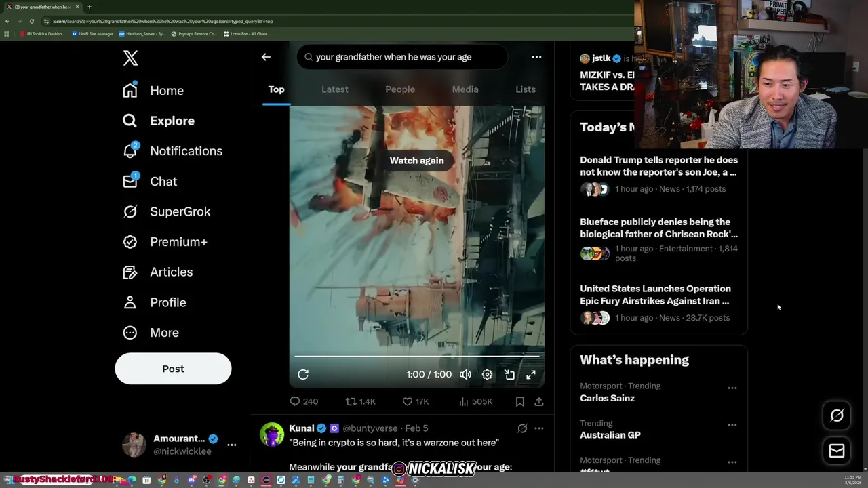868x488 pixels.
Task: Click the browser back button
Action: [7, 21]
